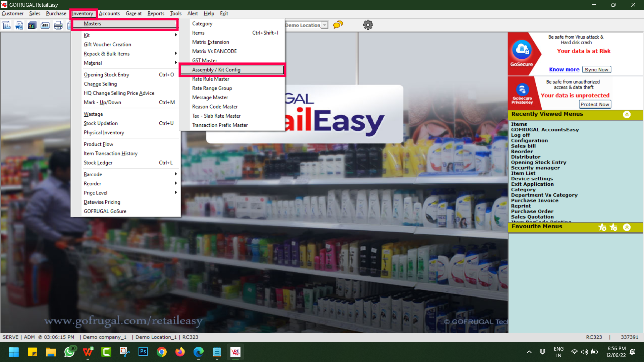Click the customer contacts toolbar icon

pos(32,25)
